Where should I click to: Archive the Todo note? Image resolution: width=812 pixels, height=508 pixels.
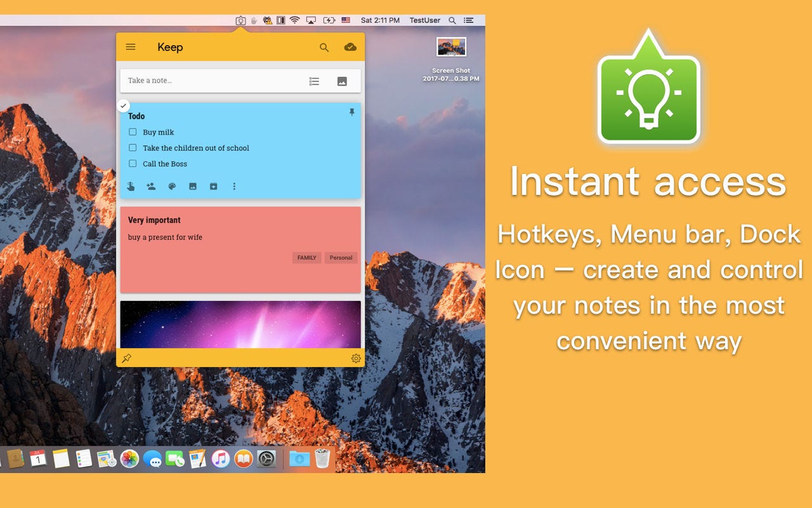[214, 186]
